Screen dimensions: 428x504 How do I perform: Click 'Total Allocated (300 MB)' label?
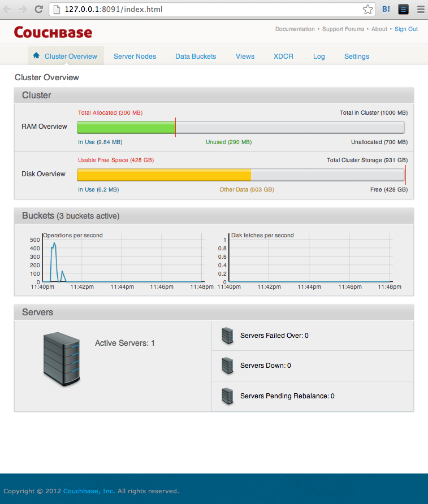coord(110,113)
